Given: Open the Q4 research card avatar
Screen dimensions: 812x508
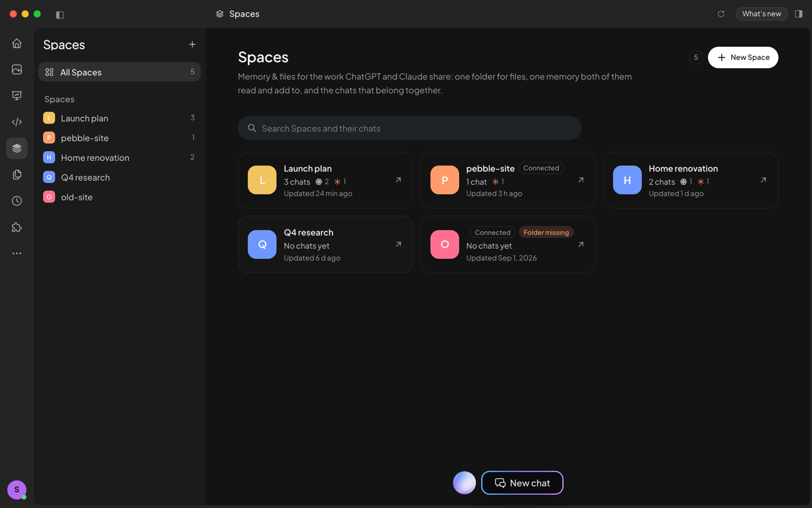Looking at the screenshot, I should click(x=262, y=244).
